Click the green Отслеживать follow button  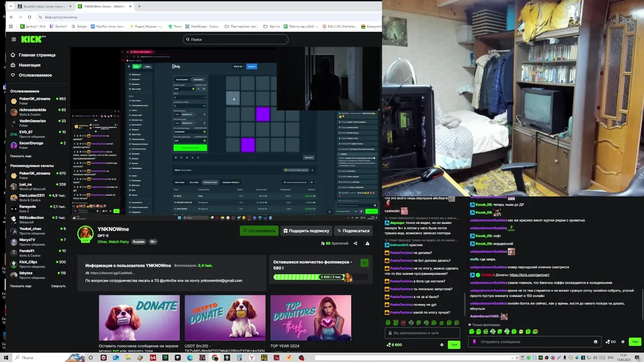pos(259,231)
